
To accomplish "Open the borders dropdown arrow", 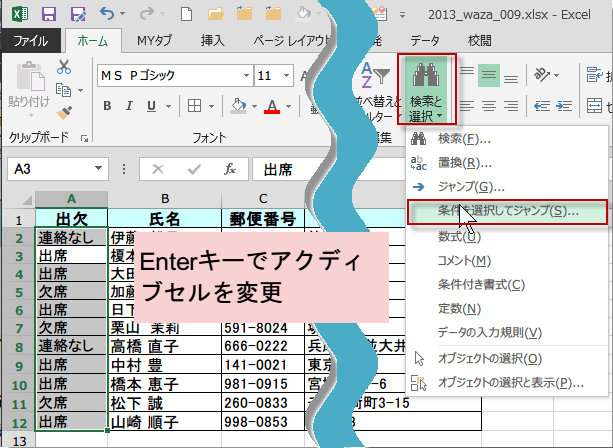I will coord(212,106).
